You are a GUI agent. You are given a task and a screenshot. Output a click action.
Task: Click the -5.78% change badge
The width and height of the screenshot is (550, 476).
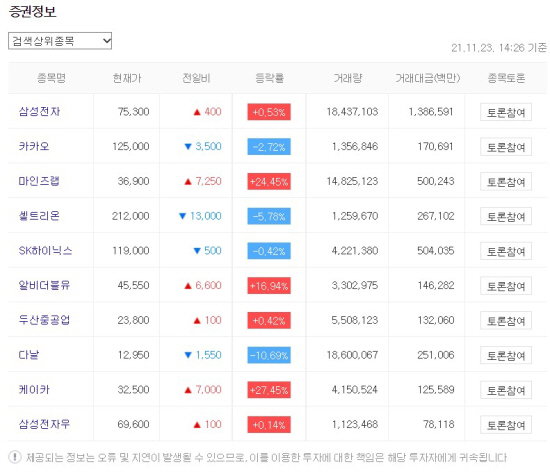[x=269, y=216]
